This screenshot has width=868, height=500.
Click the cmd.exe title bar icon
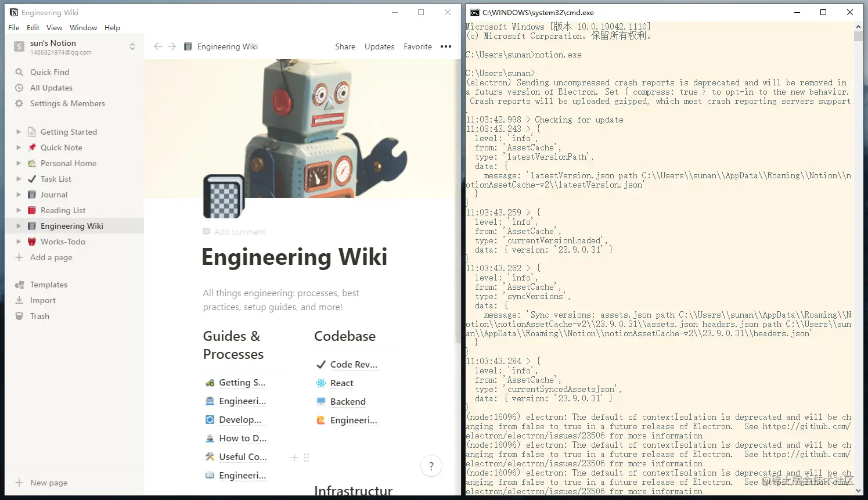(x=474, y=12)
